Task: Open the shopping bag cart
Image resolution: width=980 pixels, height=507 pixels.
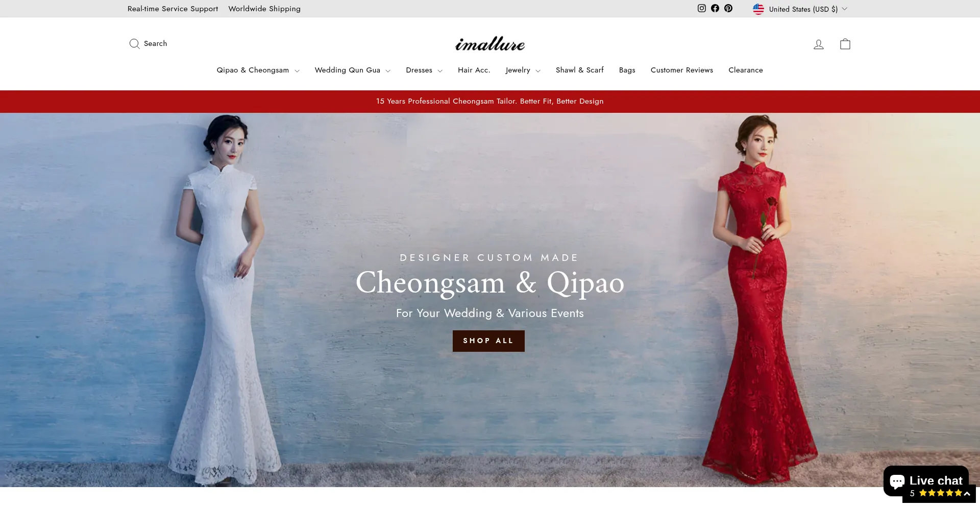Action: click(845, 44)
